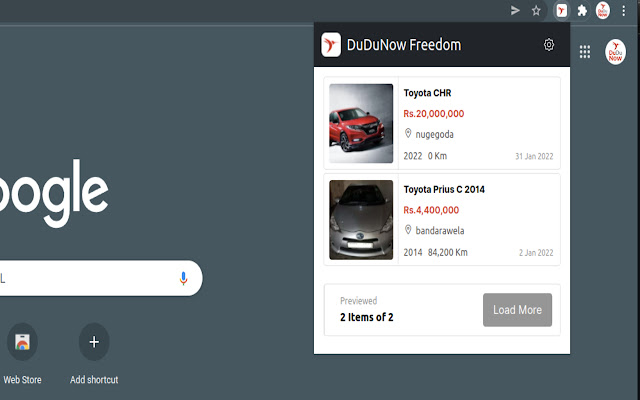Click location pin next to nugegoda
The width and height of the screenshot is (640, 400).
[x=408, y=133]
